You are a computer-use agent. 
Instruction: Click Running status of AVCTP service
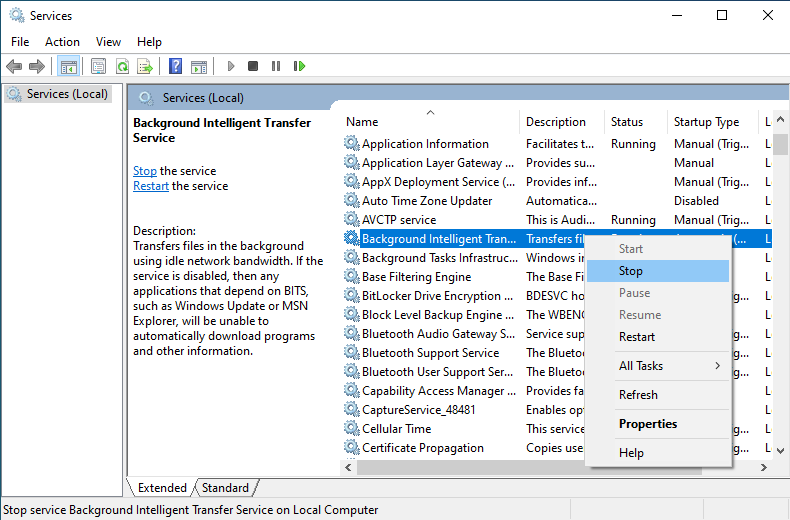tap(633, 220)
